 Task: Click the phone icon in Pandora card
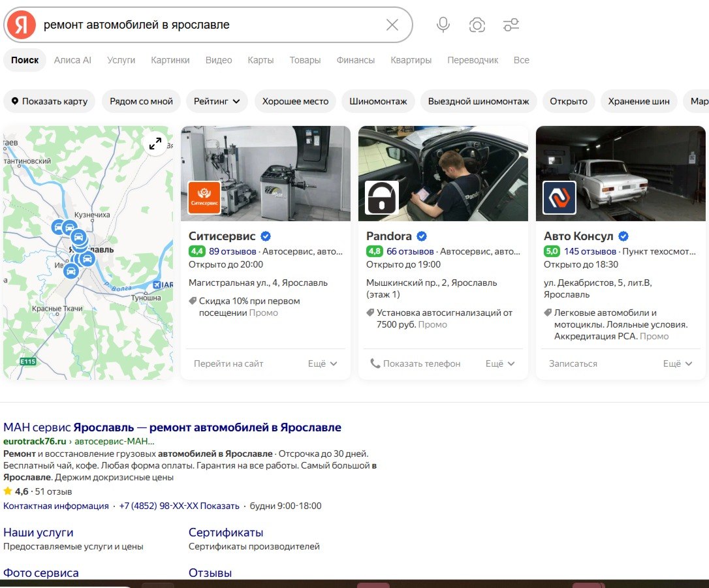pos(375,364)
